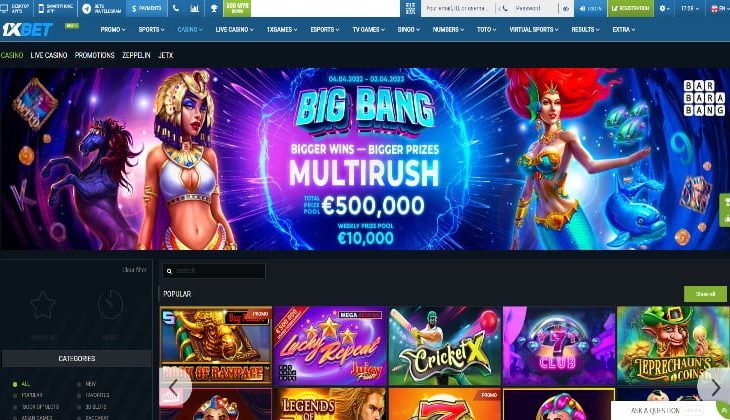Expand the LIVE CASINO dropdown in main nav

[234, 29]
